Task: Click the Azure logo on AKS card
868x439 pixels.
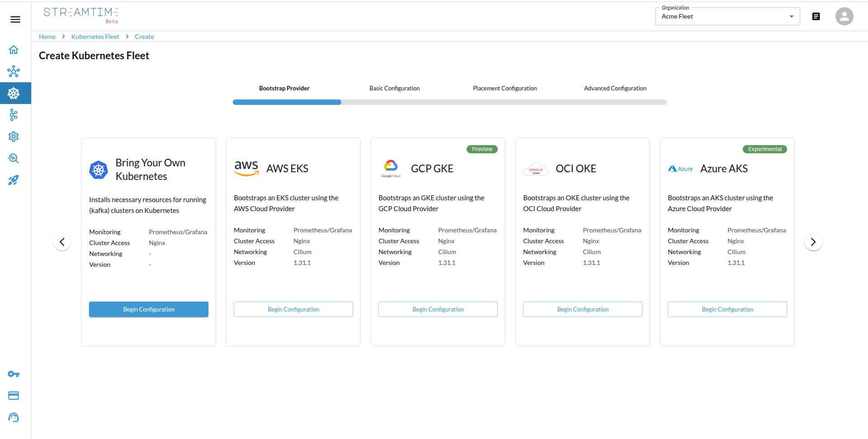Action: (680, 169)
